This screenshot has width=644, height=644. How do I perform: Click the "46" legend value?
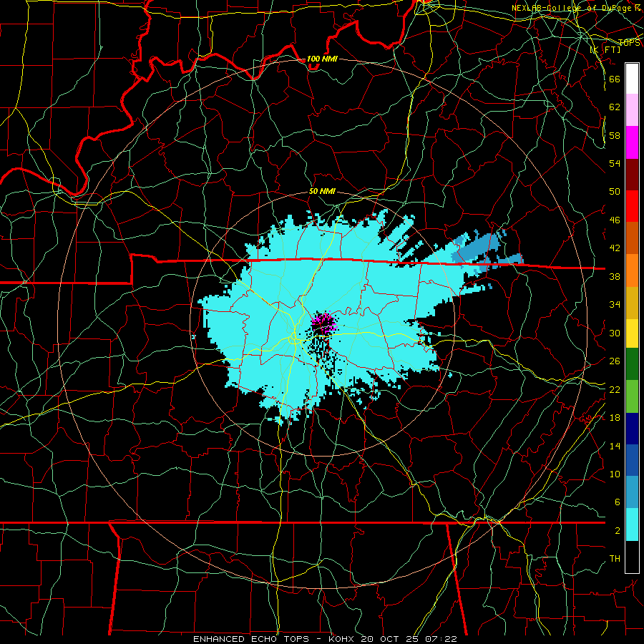[615, 220]
